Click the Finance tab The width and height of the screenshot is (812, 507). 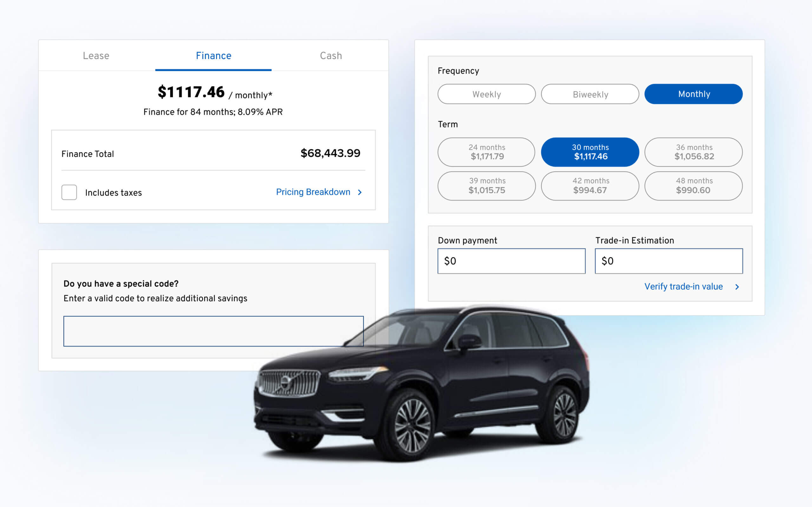213,56
